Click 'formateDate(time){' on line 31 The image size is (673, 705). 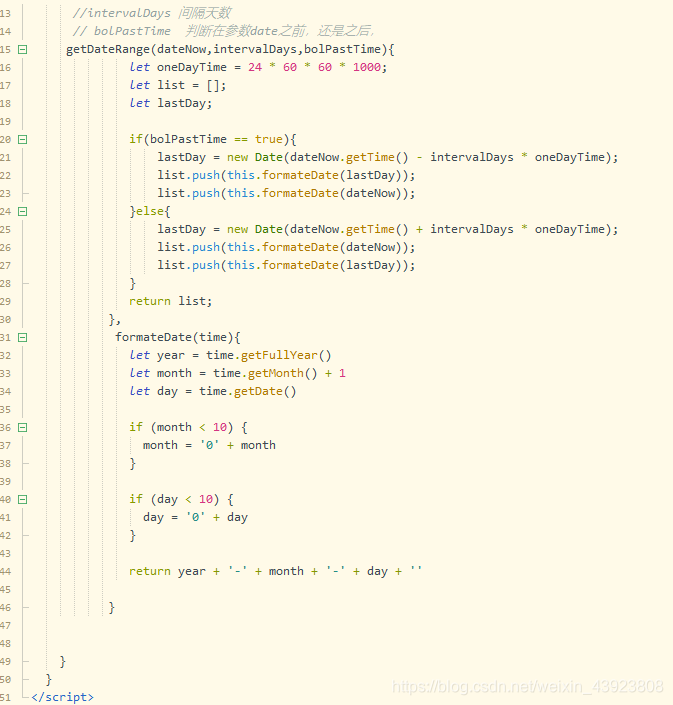pyautogui.click(x=178, y=337)
